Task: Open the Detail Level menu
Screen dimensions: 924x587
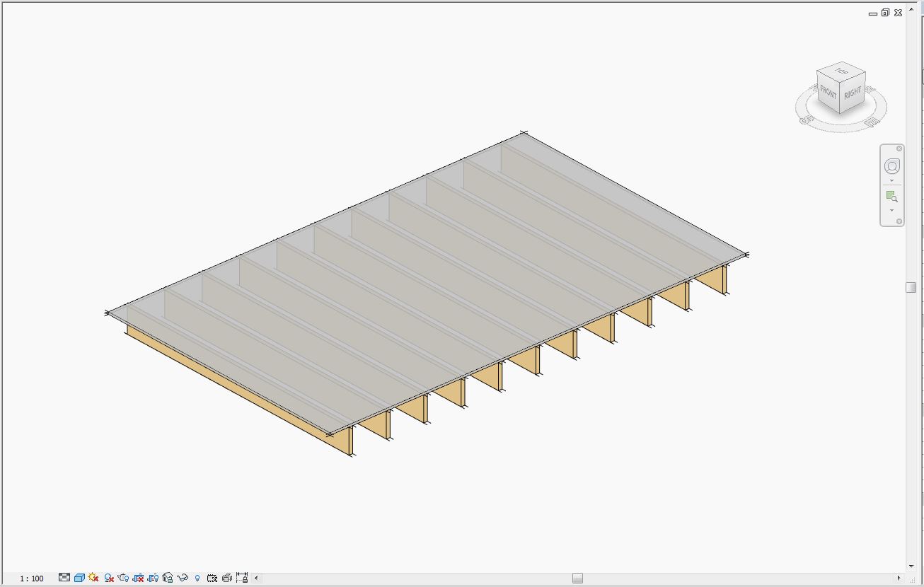Action: 64,578
